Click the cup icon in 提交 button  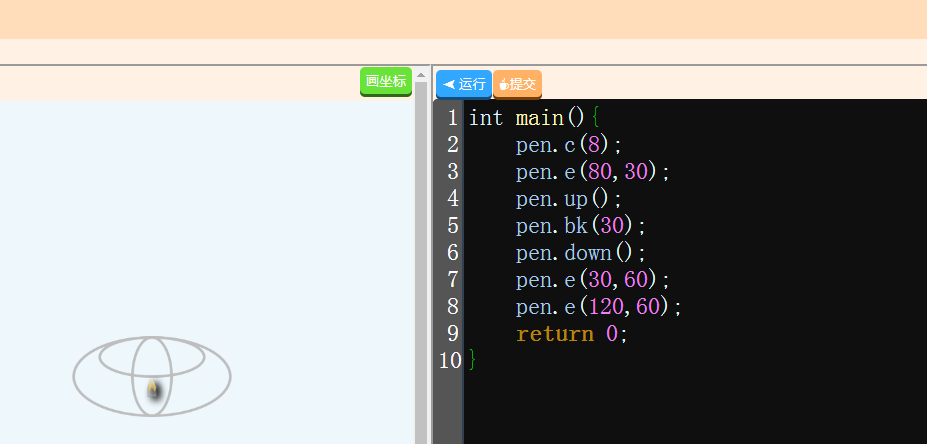[x=504, y=85]
